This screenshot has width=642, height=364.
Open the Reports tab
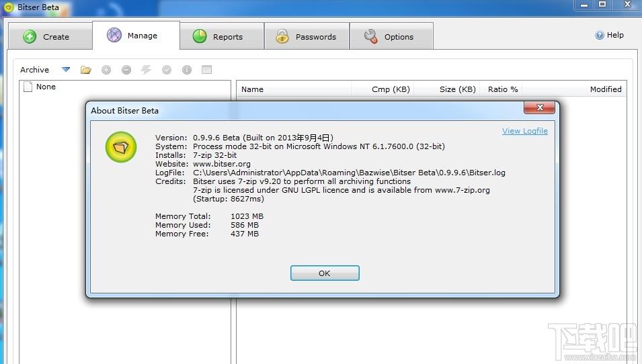tap(221, 36)
